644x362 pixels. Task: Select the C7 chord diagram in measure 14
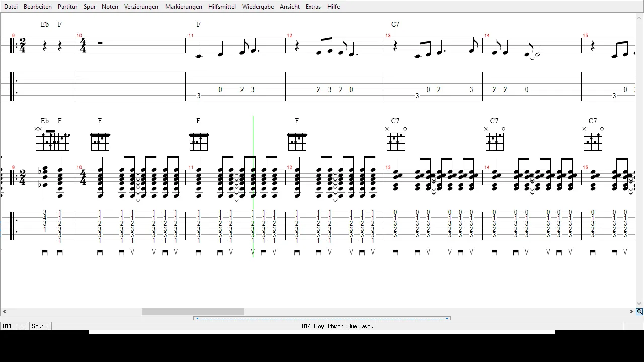(x=495, y=139)
